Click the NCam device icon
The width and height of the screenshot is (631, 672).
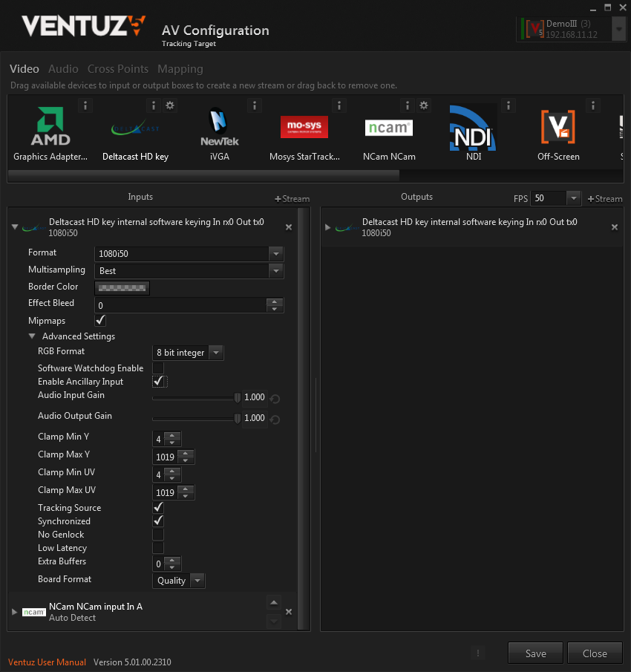(x=388, y=128)
